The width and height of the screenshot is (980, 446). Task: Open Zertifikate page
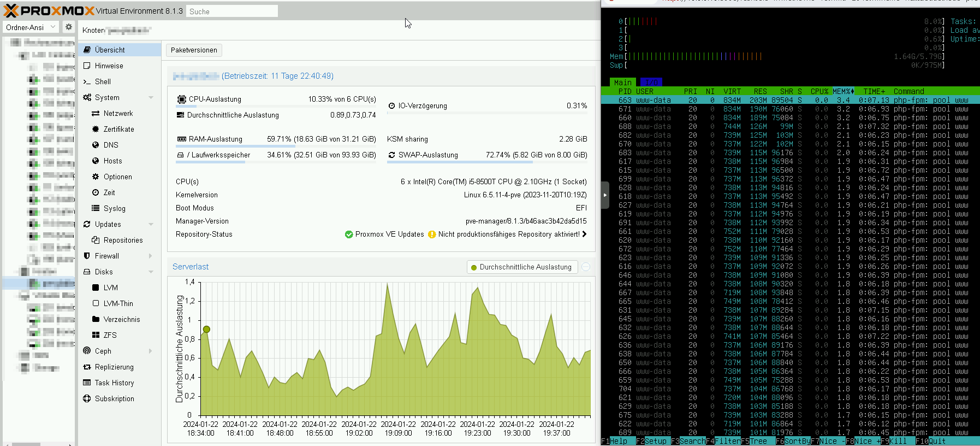pos(120,129)
